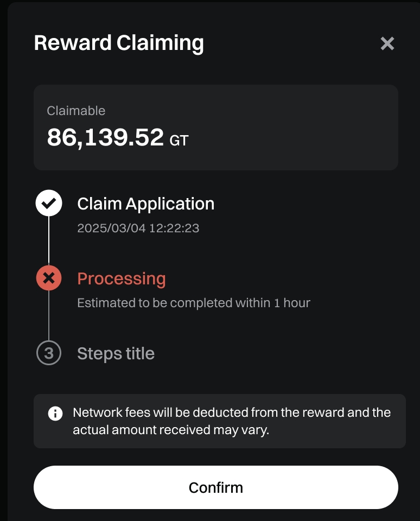Click the connector line below the checkmark step
Screen dimensions: 420x521
[x=49, y=240]
